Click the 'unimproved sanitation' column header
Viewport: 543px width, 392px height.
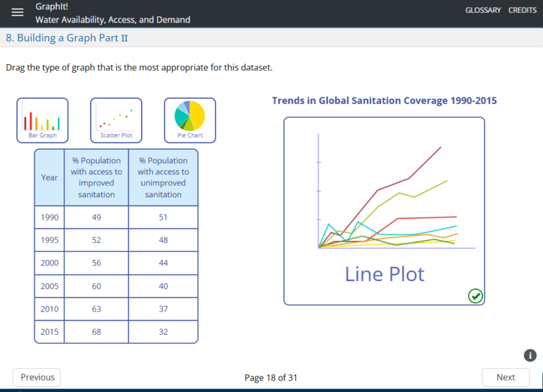163,177
